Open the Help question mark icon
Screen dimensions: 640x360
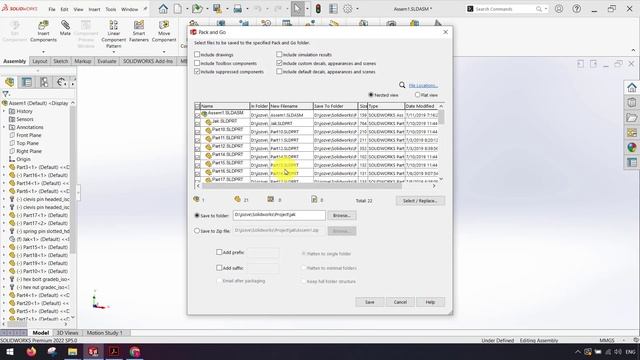pos(577,9)
